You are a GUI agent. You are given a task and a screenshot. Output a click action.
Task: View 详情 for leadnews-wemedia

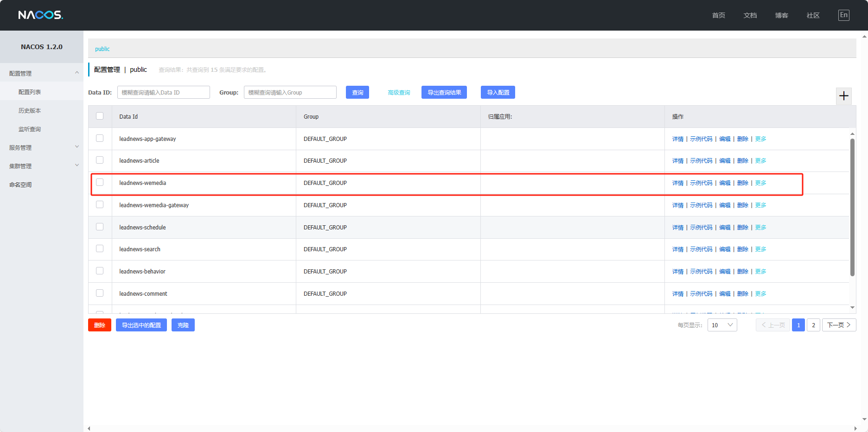(x=678, y=183)
